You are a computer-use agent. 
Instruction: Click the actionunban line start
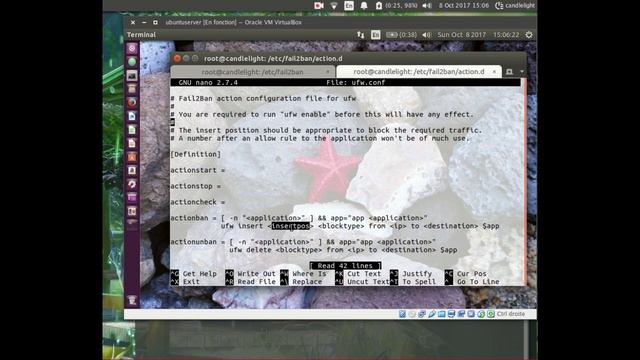193,242
